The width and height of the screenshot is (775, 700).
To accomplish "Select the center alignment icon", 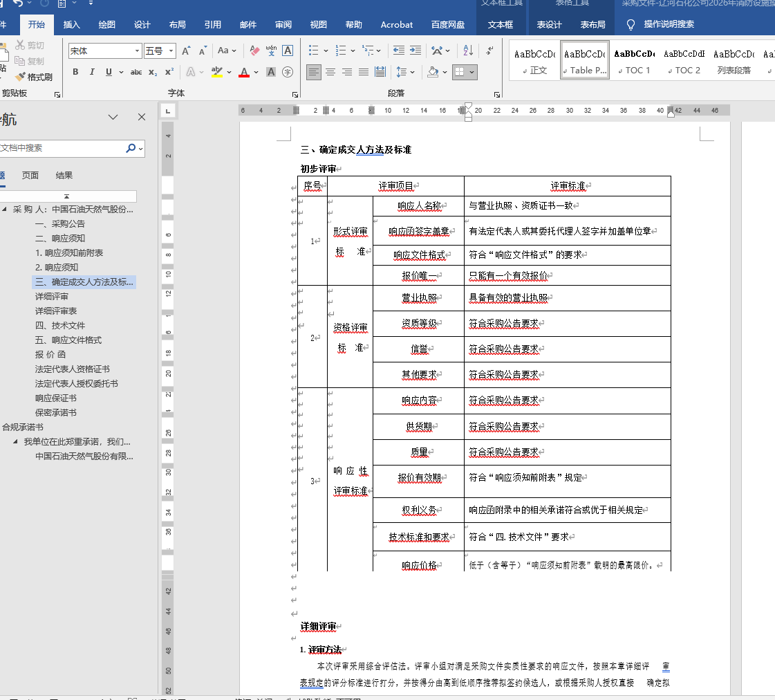I will [330, 72].
